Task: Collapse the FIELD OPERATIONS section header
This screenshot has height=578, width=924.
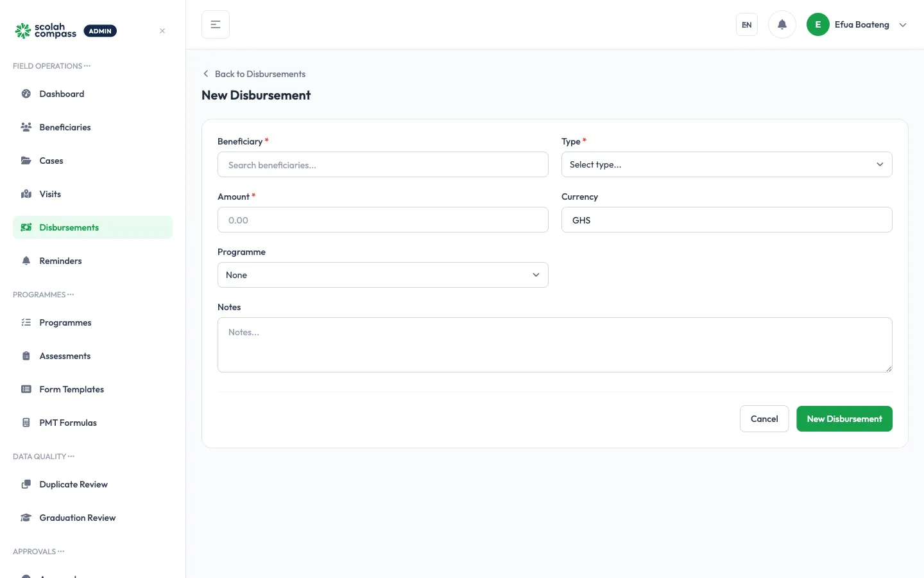Action: click(52, 66)
